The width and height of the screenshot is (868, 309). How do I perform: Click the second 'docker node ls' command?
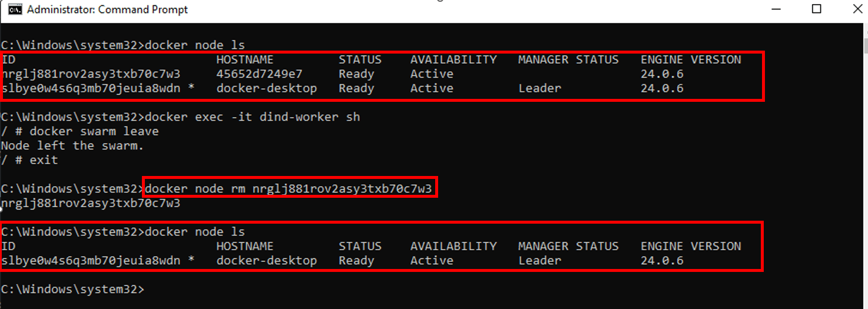tap(195, 231)
